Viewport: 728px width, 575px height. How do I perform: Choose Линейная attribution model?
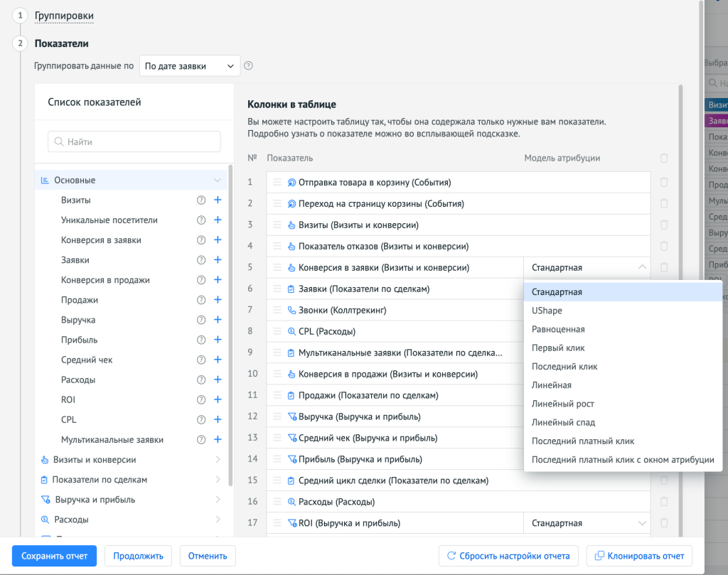pos(623,385)
